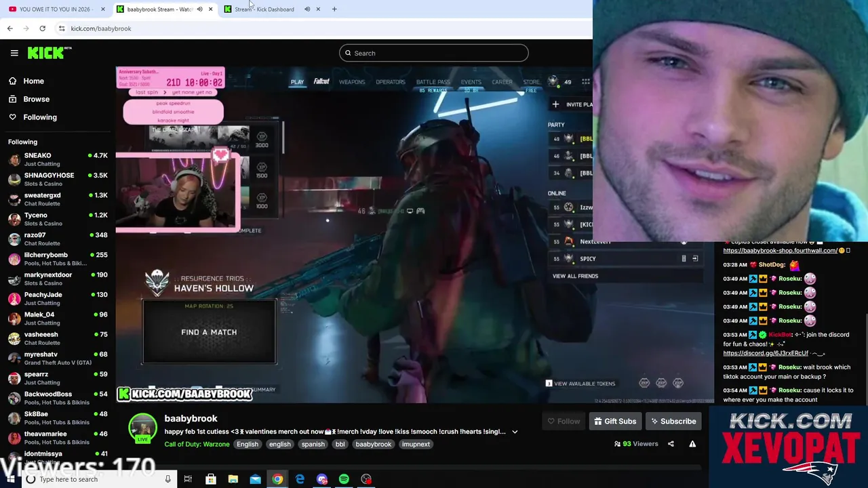868x488 pixels.
Task: Open markynextdoor channel
Action: [58, 279]
